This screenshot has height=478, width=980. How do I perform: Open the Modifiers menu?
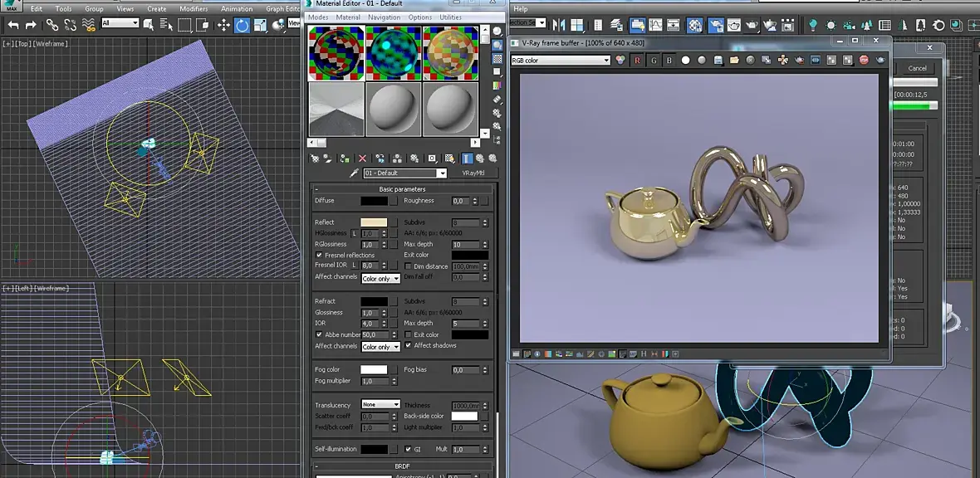(x=194, y=8)
